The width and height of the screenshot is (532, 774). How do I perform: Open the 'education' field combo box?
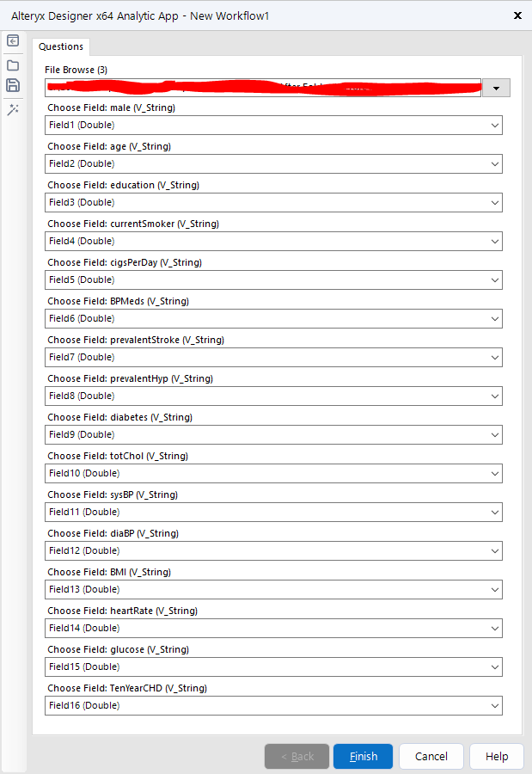point(494,203)
